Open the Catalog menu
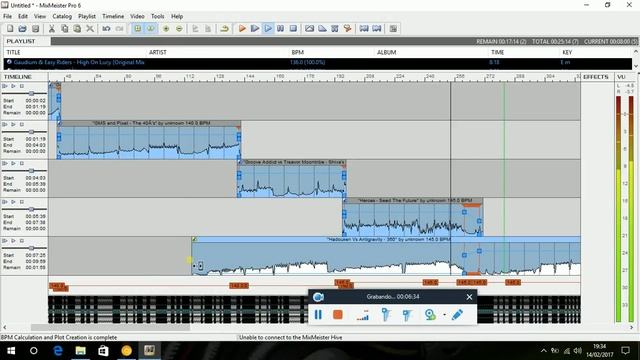 tap(62, 16)
